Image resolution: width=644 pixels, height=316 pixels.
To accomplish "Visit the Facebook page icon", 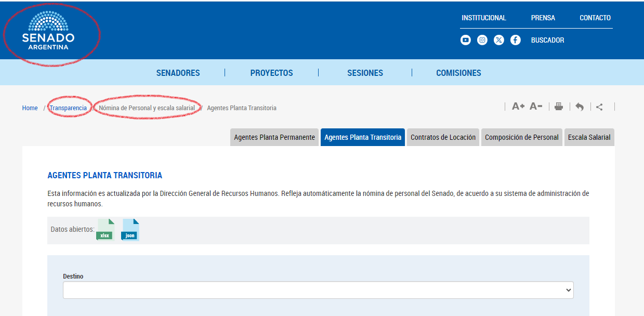I will pyautogui.click(x=516, y=40).
